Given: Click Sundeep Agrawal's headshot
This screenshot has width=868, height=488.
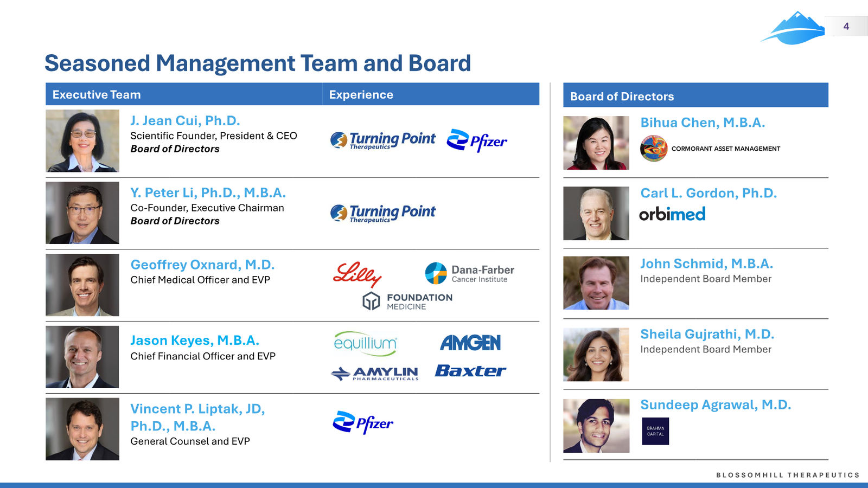Looking at the screenshot, I should pyautogui.click(x=596, y=426).
